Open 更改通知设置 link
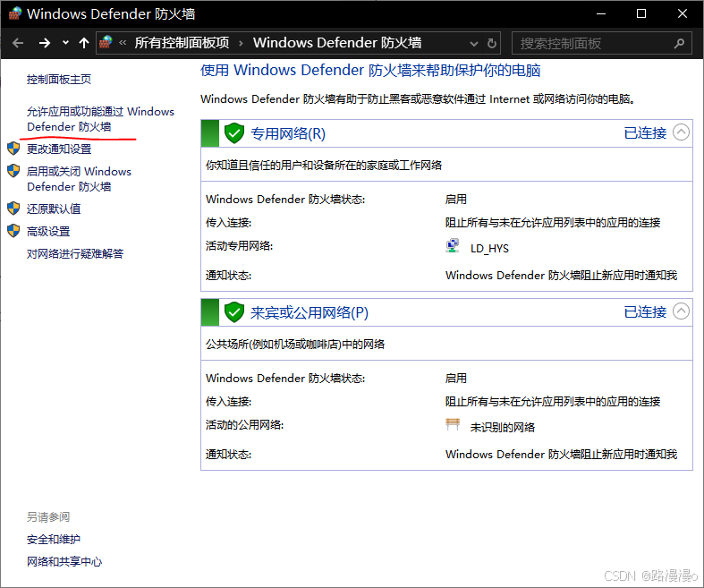 [x=59, y=149]
